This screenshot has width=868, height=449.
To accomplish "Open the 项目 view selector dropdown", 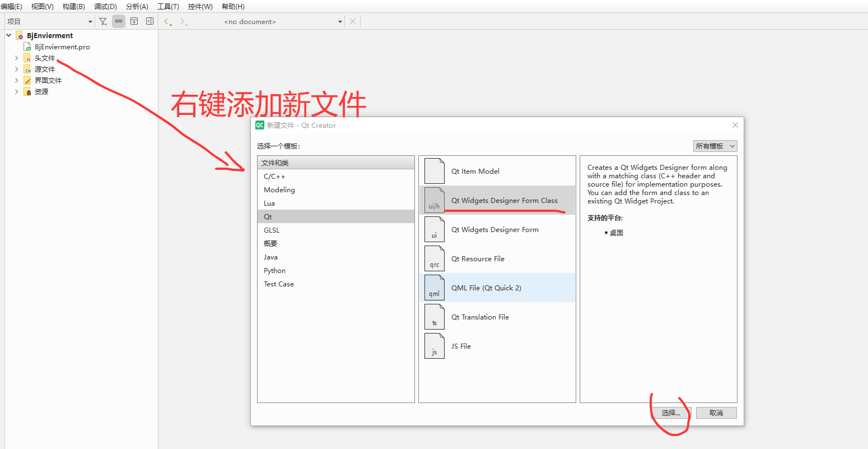I will coord(49,21).
